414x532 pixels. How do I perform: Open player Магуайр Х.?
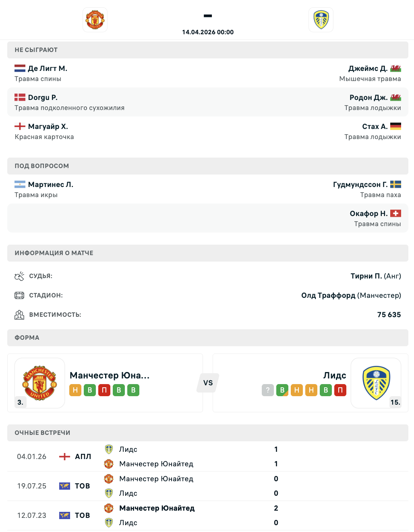click(x=48, y=127)
